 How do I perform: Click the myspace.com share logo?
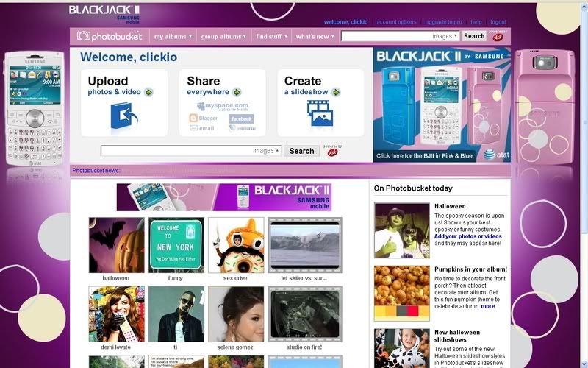tap(223, 106)
